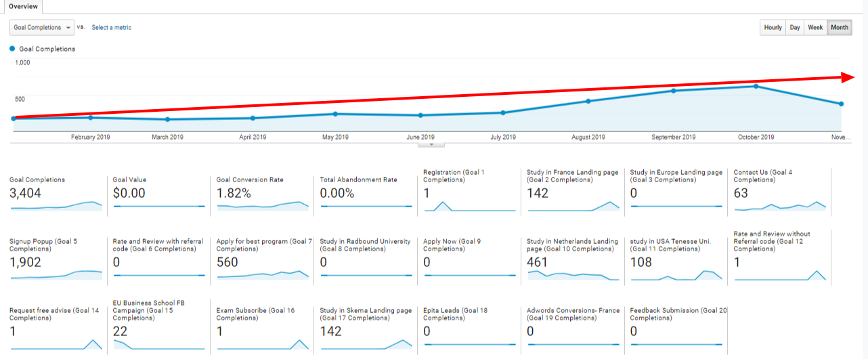Click the Select a metric link
This screenshot has height=359, width=868.
pos(112,28)
